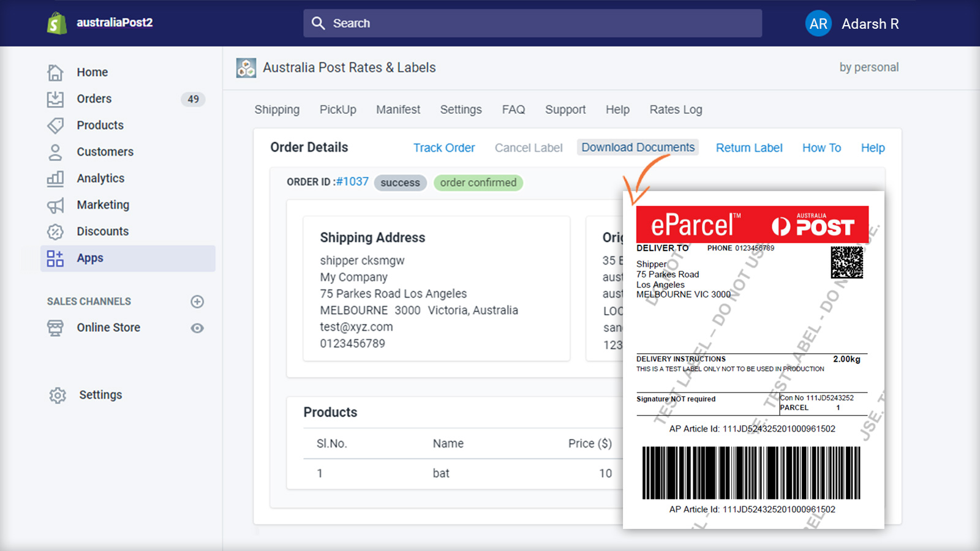Open the Manifest tab
This screenshot has width=980, height=551.
pyautogui.click(x=398, y=110)
